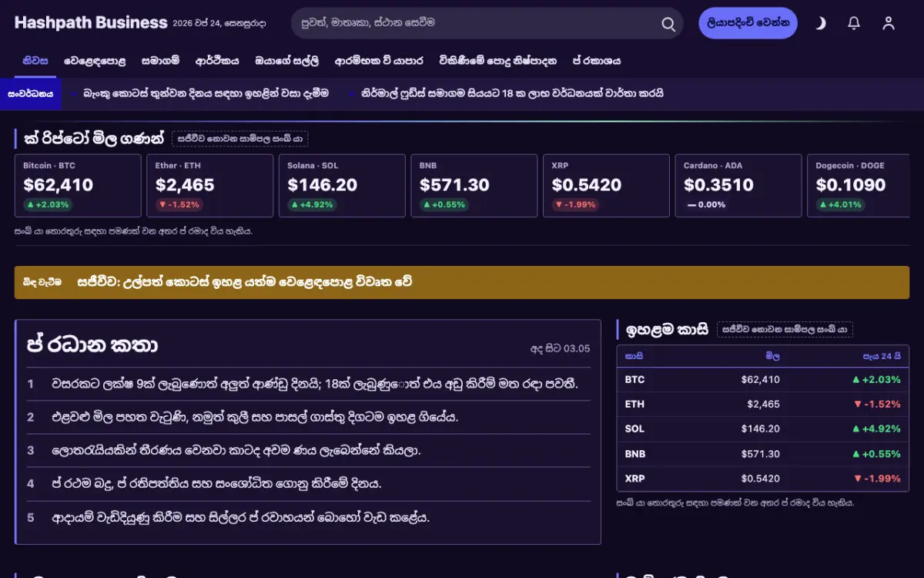924x578 pixels.
Task: Select the SOL row in top coins table
Action: pyautogui.click(x=763, y=429)
